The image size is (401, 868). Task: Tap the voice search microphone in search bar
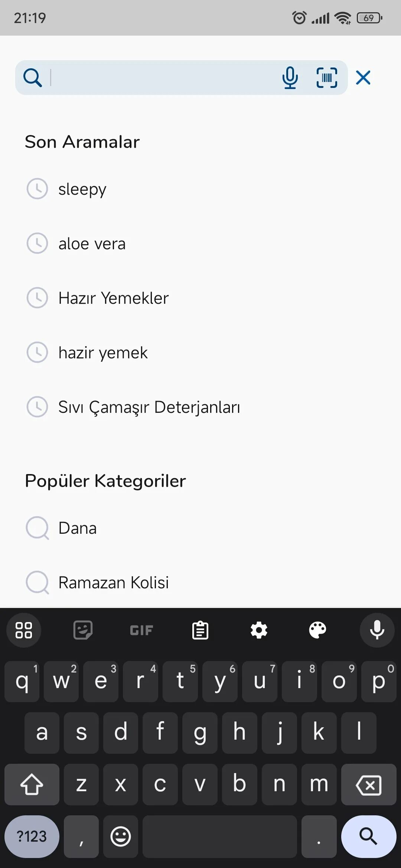290,78
